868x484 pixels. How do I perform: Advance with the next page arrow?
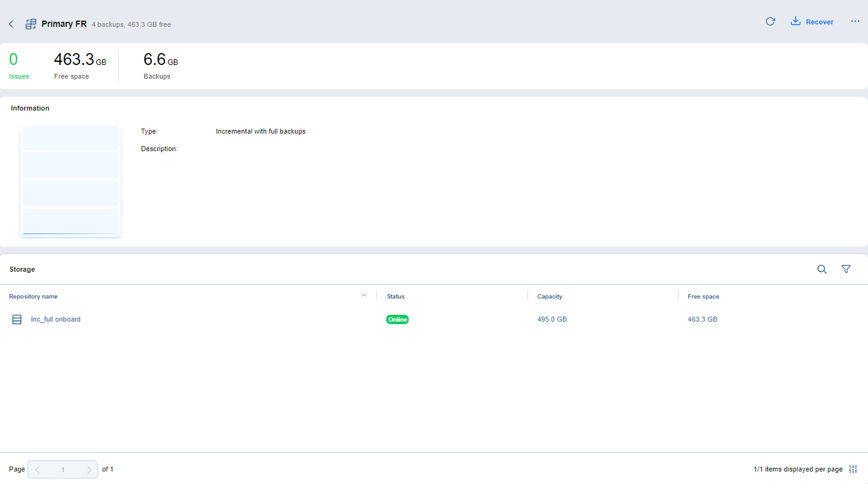pyautogui.click(x=89, y=469)
